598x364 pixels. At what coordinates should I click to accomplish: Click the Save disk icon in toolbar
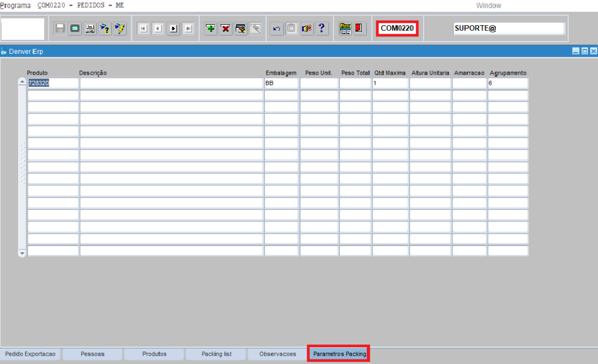[x=60, y=28]
